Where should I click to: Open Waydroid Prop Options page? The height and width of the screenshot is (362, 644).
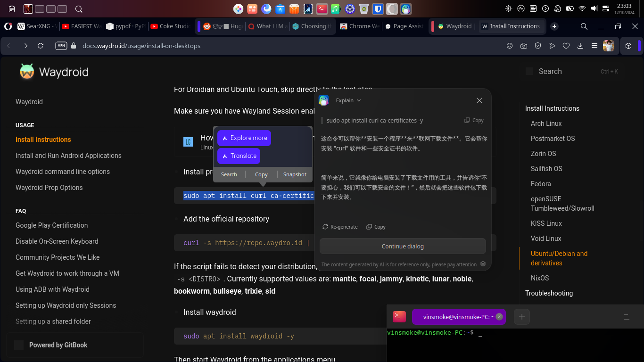pos(49,188)
